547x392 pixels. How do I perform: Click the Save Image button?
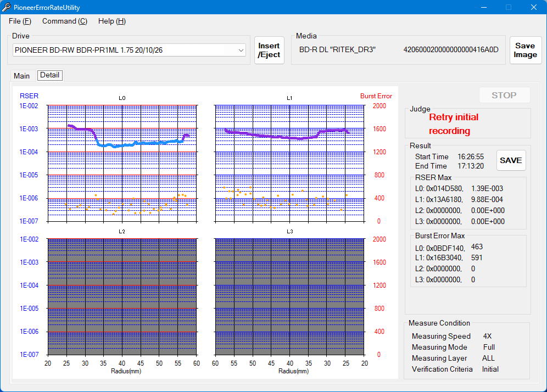525,51
